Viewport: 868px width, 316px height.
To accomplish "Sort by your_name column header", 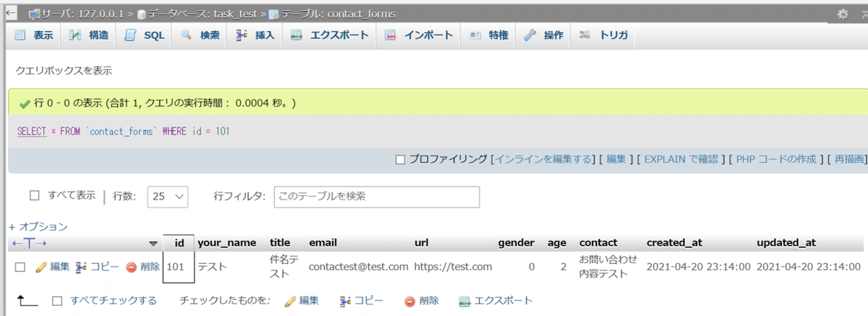I will pos(227,242).
